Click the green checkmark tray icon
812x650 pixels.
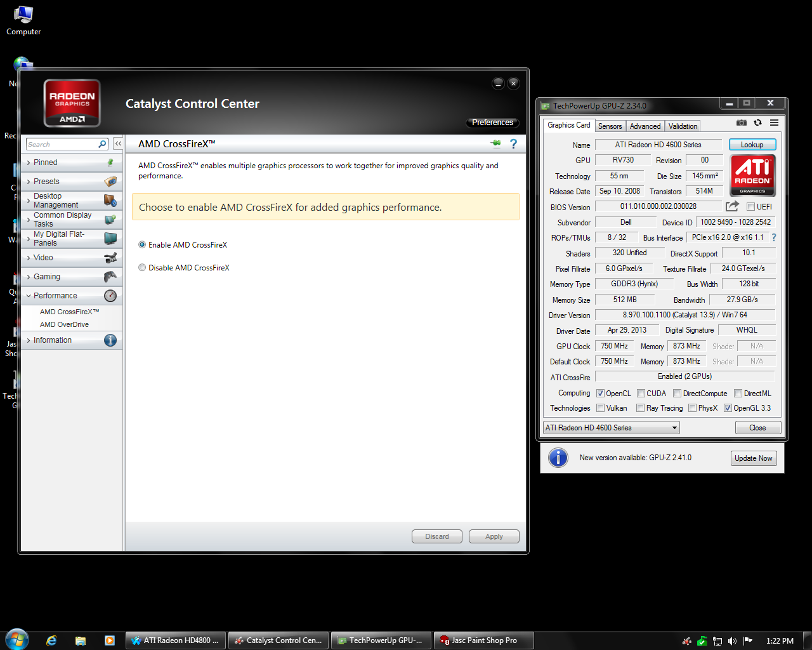click(x=702, y=641)
